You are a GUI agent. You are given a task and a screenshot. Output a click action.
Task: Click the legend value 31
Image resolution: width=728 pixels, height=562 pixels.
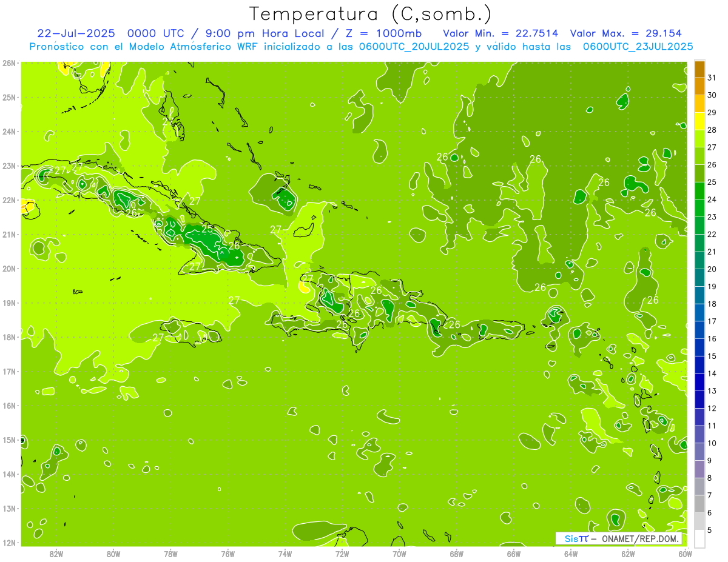pyautogui.click(x=712, y=78)
